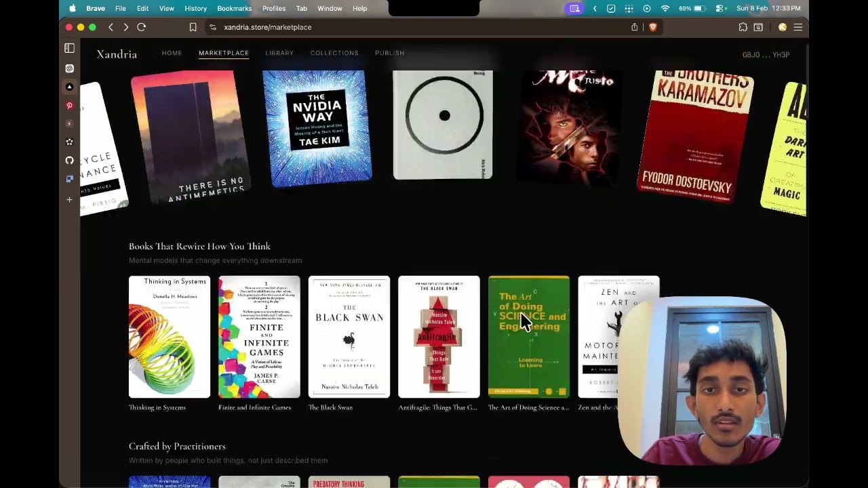Viewport: 868px width, 488px height.
Task: Expand hidden menu bar items chevron
Action: pos(595,9)
